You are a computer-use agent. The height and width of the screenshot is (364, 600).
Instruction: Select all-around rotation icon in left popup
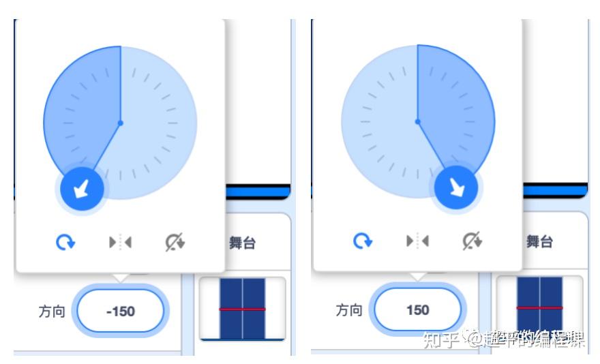65,242
